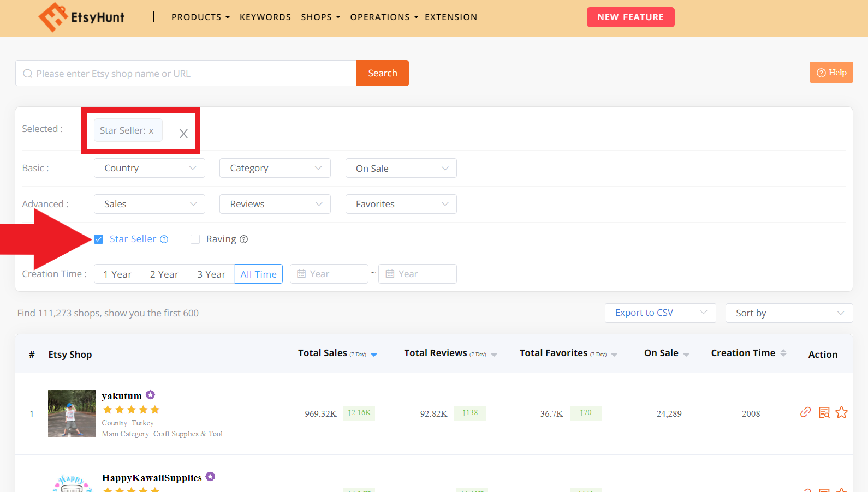Expand the OPERATIONS menu
The height and width of the screenshot is (492, 868).
tap(384, 17)
